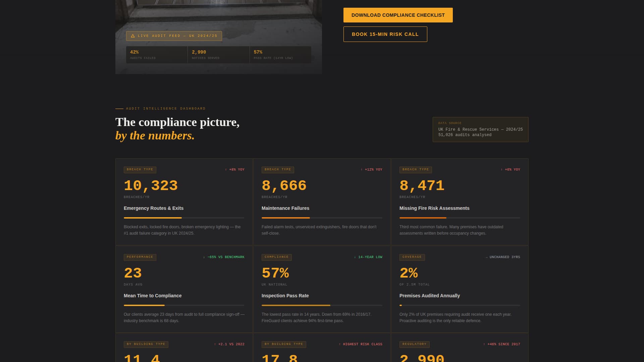Select the 14-year low indicator arrow
This screenshot has height=362, width=644.
coord(355,257)
